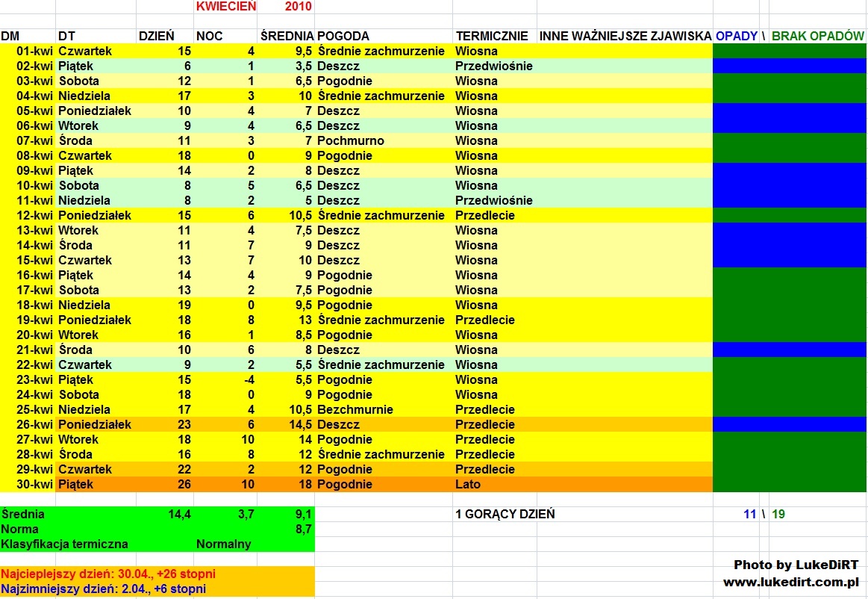868x599 pixels.
Task: Select the 1 GORĄCY DZIEŃ cell
Action: point(505,514)
